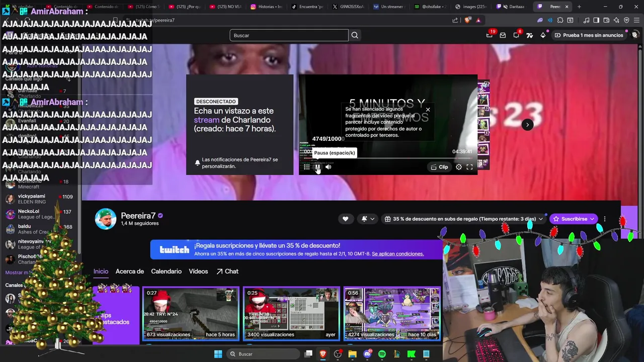Viewport: 644px width, 362px height.
Task: Switch to the images browser tab
Action: coord(470,7)
